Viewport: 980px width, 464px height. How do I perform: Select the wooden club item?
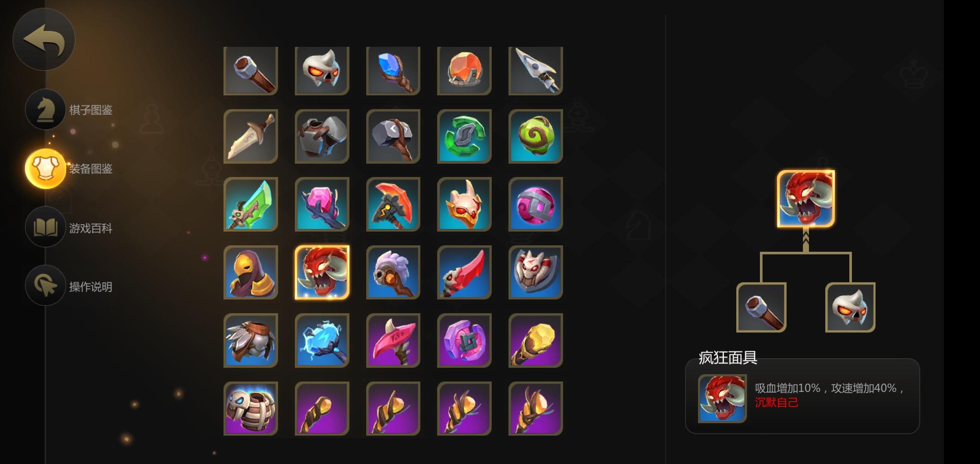pyautogui.click(x=251, y=71)
